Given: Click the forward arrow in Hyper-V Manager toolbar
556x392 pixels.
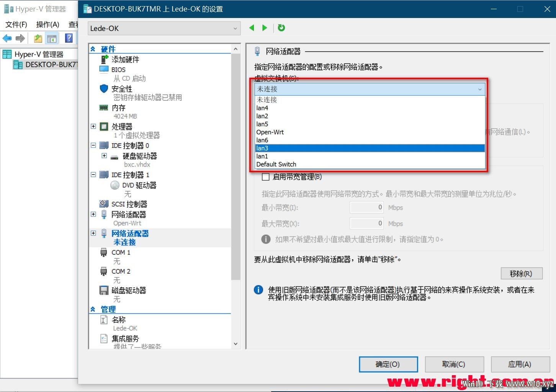Looking at the screenshot, I should point(20,38).
